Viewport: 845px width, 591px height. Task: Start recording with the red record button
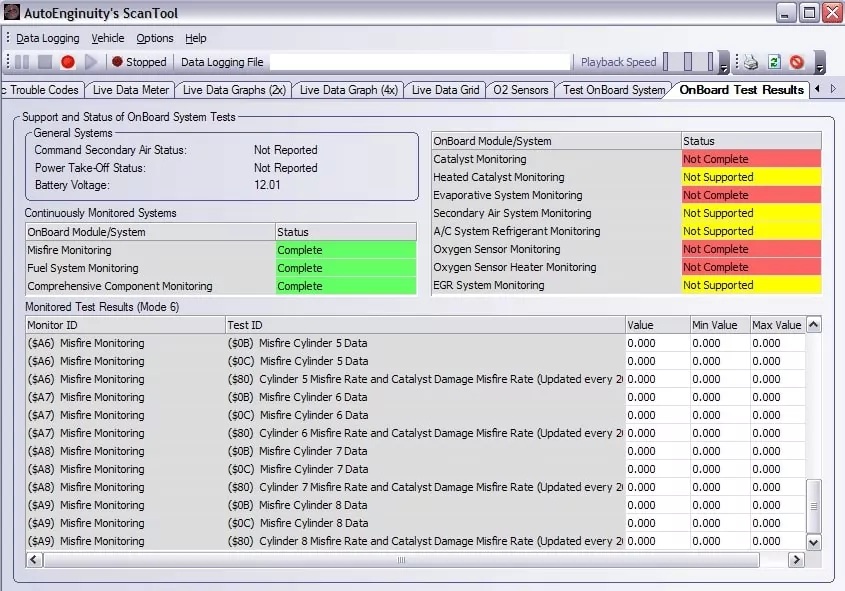68,62
